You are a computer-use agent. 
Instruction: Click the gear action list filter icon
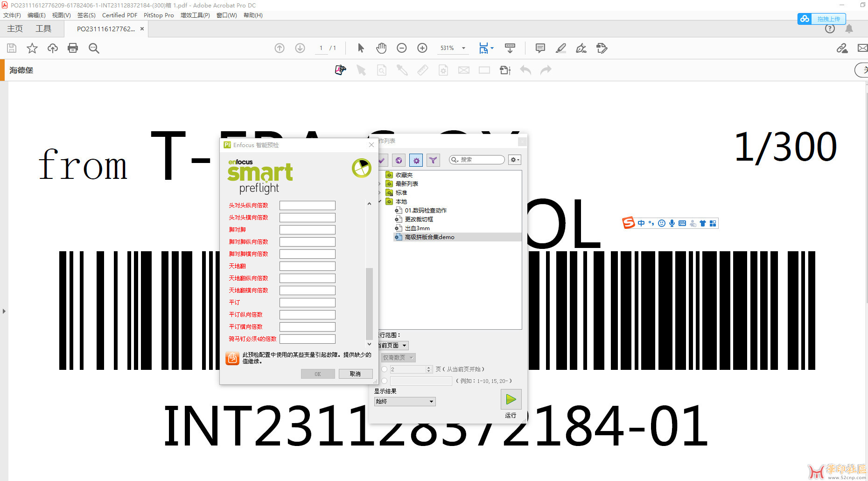coord(416,160)
